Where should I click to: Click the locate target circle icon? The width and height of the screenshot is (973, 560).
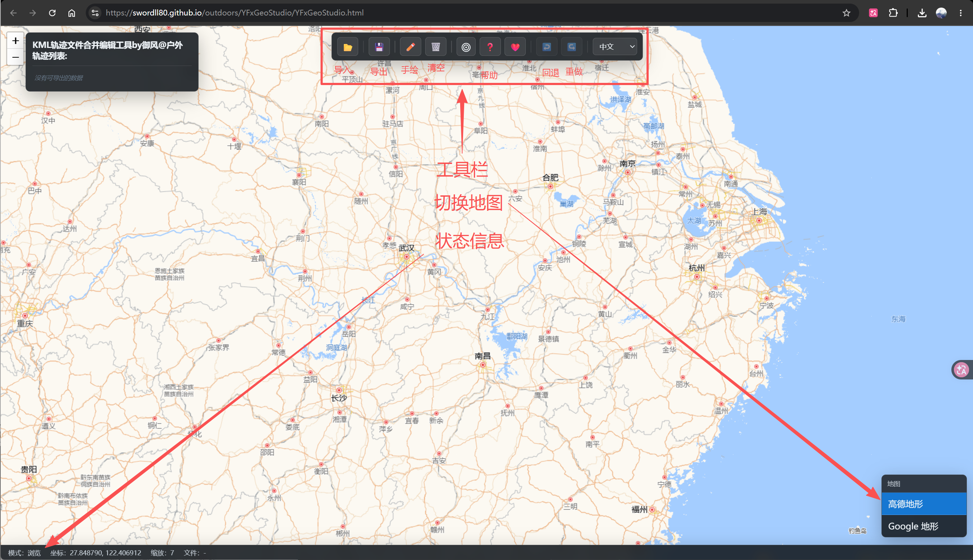466,47
